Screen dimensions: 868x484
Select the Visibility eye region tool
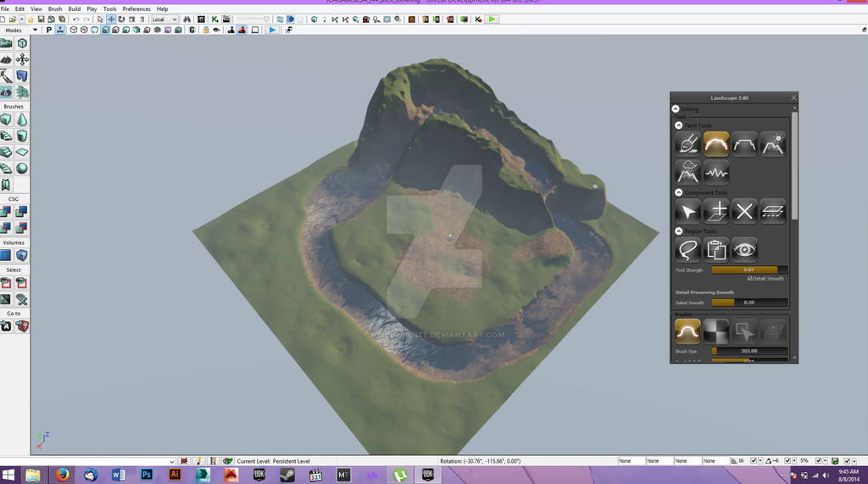pos(744,249)
